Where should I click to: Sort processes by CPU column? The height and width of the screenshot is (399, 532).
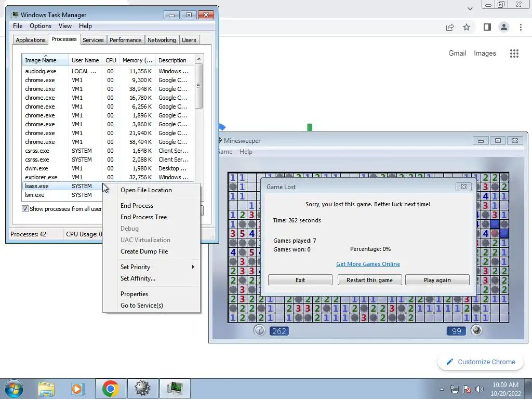point(111,60)
